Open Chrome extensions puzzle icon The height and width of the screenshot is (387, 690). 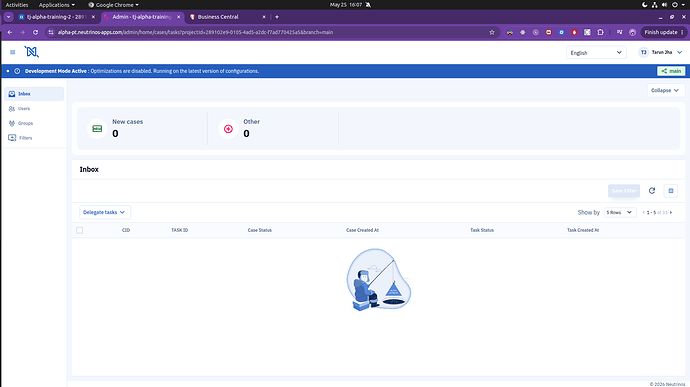click(x=601, y=32)
